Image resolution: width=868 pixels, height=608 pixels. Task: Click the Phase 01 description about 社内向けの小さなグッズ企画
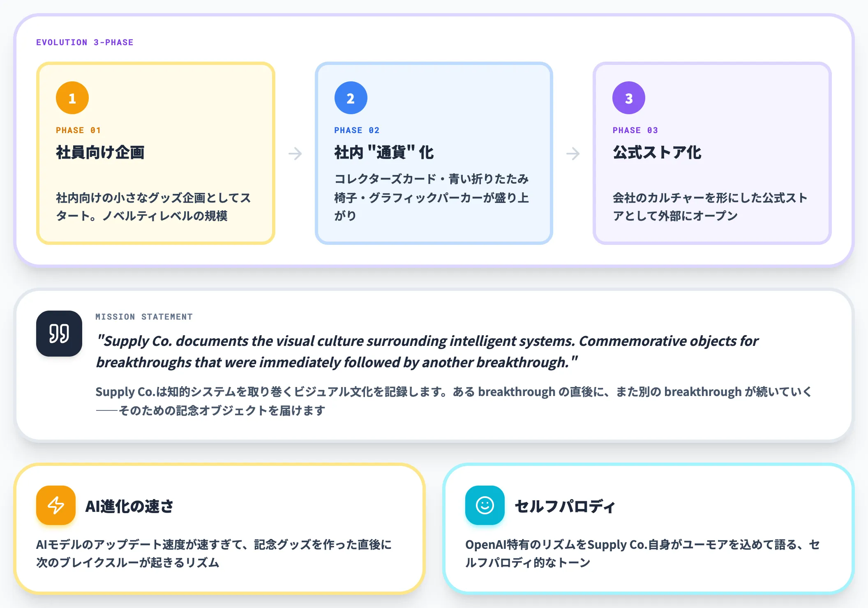coord(153,207)
